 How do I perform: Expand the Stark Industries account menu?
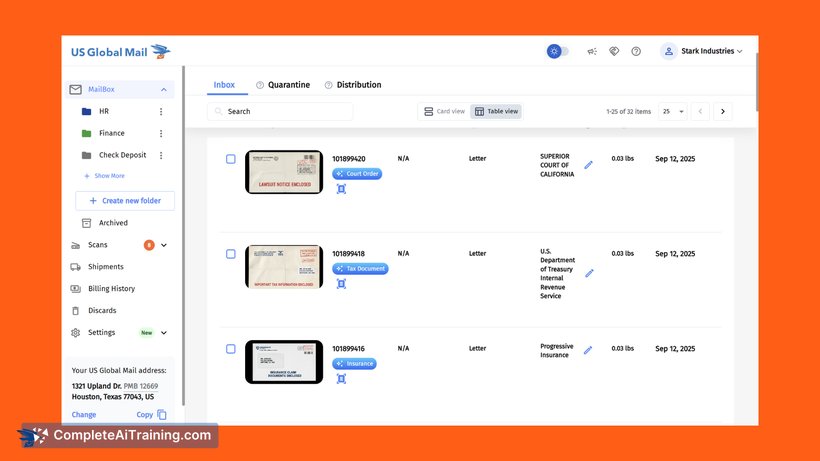coord(702,51)
